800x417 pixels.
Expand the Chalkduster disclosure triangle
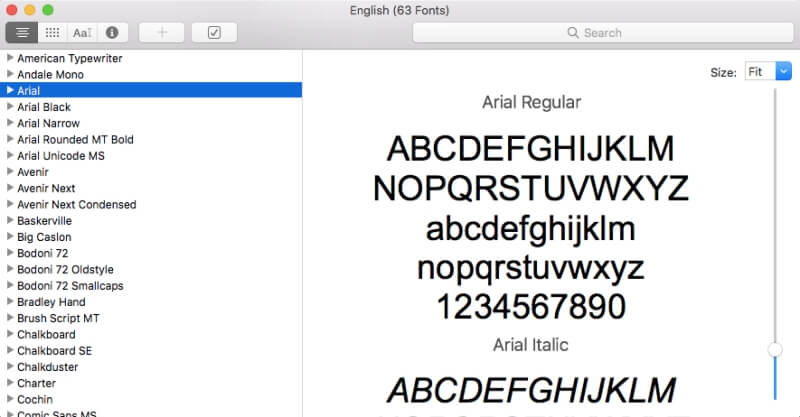point(10,366)
